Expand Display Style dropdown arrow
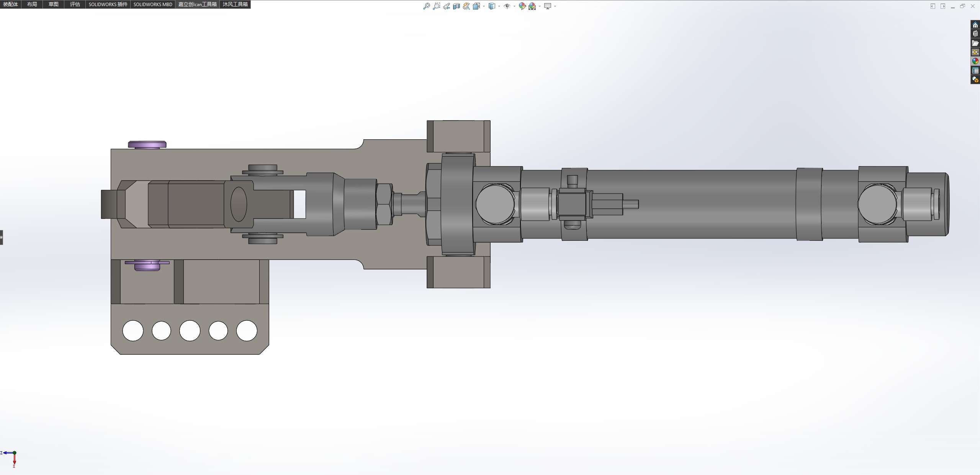Screen dimensions: 980x475 click(x=499, y=6)
